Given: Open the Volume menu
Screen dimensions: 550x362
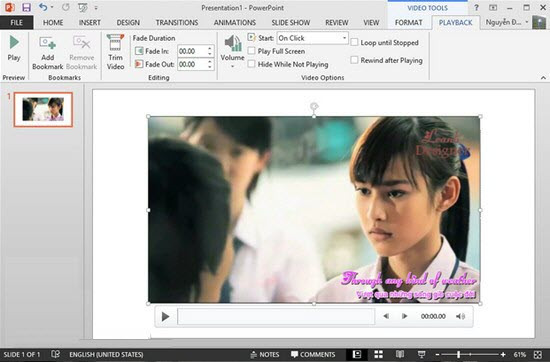Looking at the screenshot, I should click(x=232, y=52).
